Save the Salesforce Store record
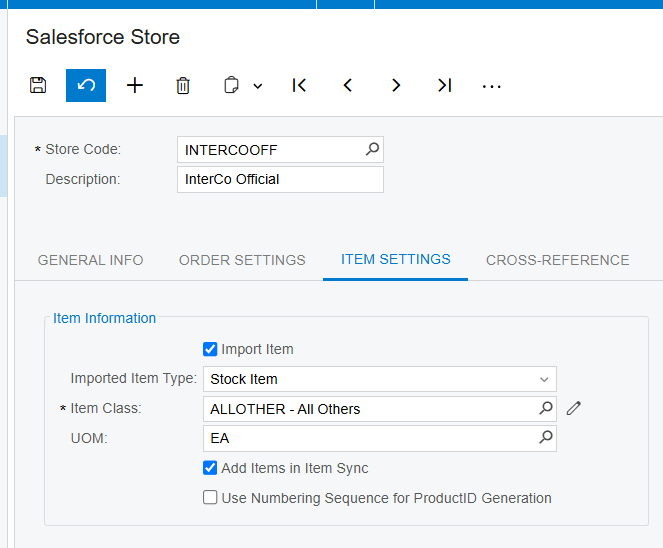This screenshot has width=663, height=548. click(x=38, y=85)
